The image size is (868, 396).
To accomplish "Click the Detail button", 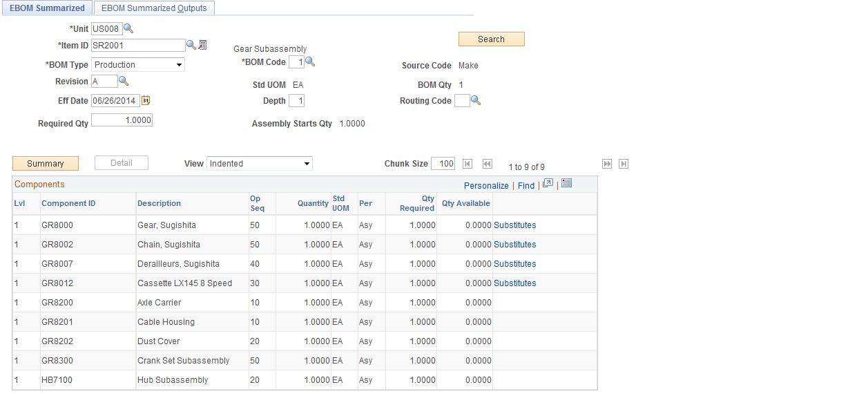I will 122,163.
